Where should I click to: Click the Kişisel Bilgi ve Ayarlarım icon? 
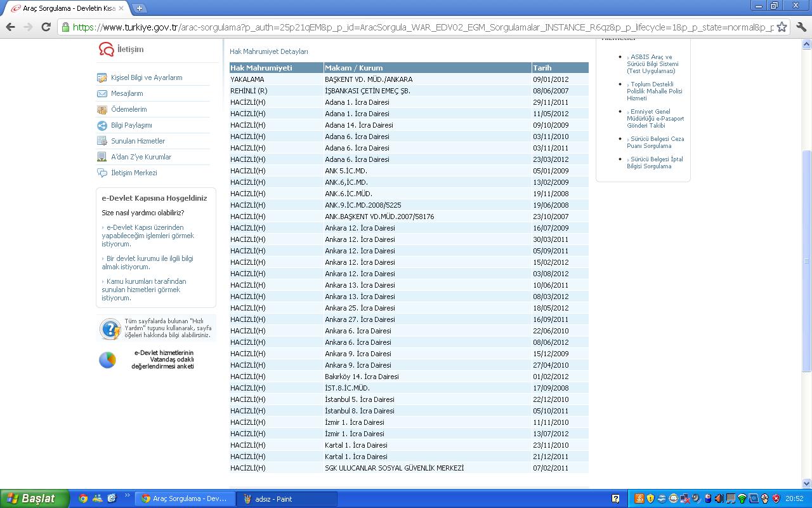[x=101, y=77]
